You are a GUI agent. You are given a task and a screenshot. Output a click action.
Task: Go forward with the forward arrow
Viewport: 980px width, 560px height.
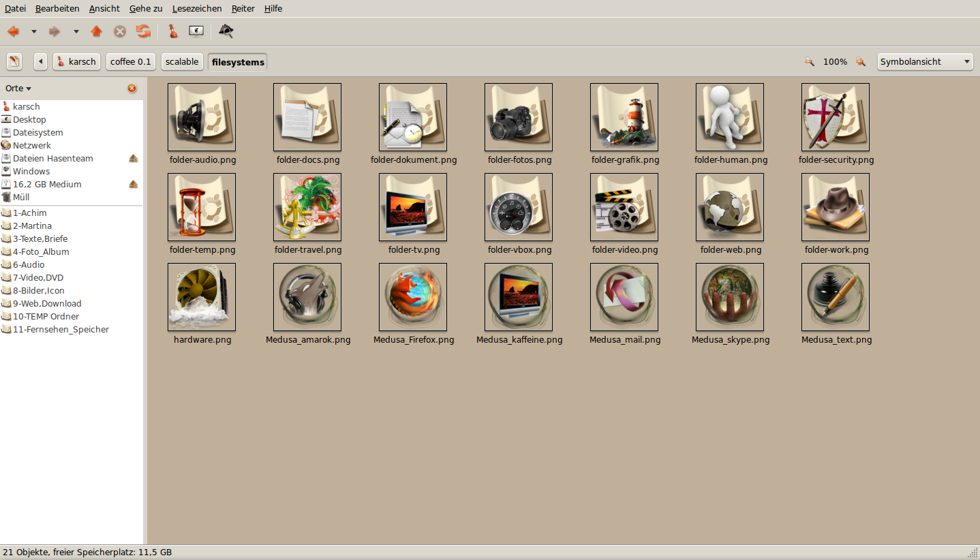point(55,31)
